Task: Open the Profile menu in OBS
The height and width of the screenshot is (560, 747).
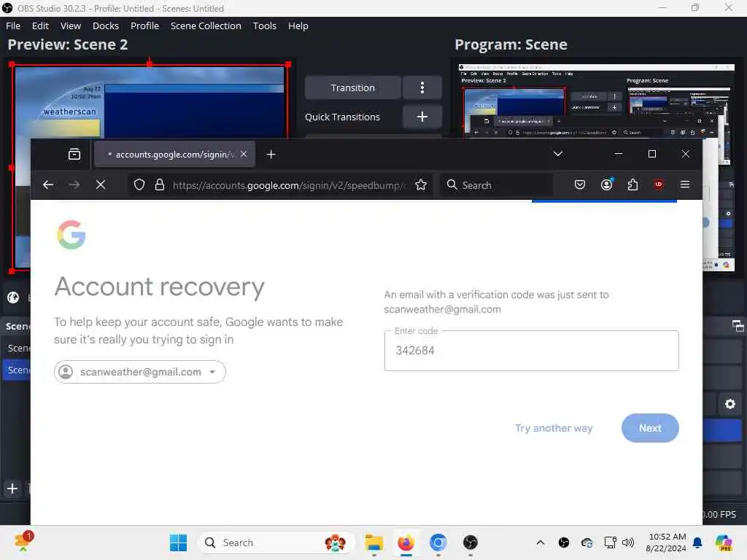Action: click(x=144, y=26)
